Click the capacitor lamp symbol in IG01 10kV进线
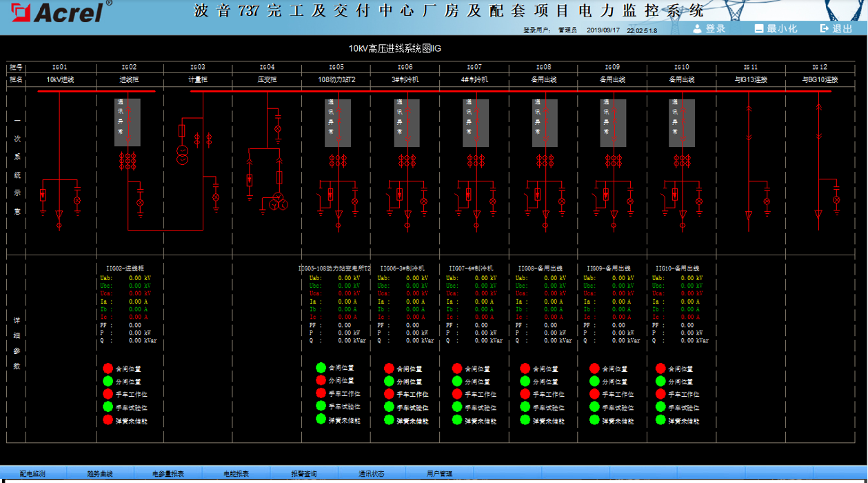 [x=77, y=200]
